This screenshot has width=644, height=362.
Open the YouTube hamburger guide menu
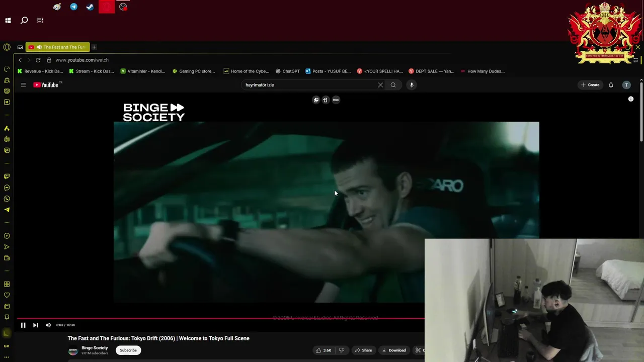(x=23, y=85)
